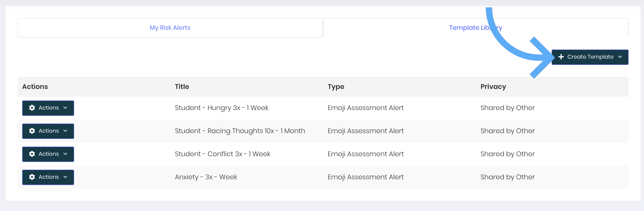
Task: Switch to the My Risk Alerts tab
Action: click(x=170, y=28)
